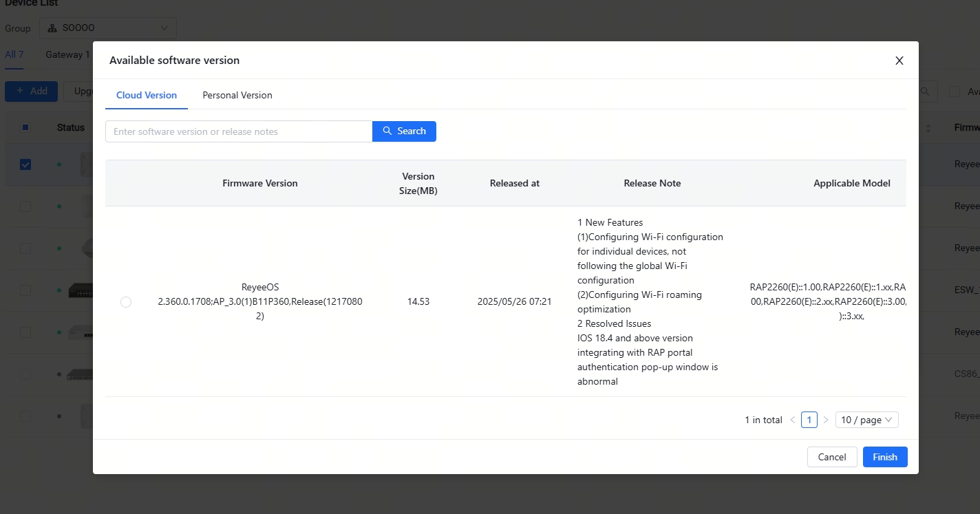The width and height of the screenshot is (980, 514).
Task: Click the blue Search button
Action: [404, 131]
